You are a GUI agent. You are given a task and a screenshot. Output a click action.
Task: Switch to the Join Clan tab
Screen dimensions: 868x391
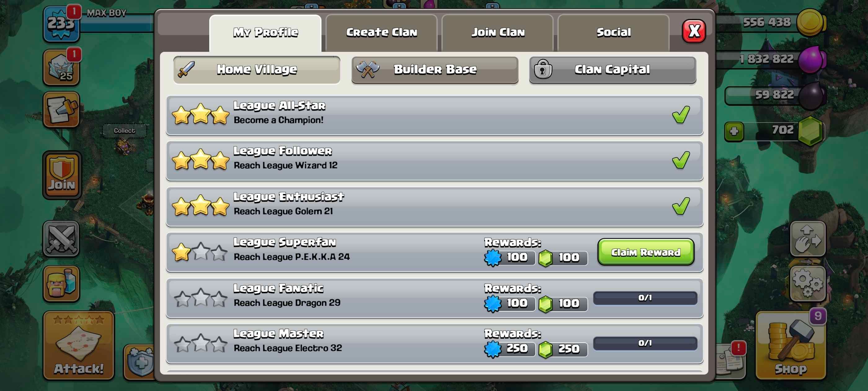(498, 32)
